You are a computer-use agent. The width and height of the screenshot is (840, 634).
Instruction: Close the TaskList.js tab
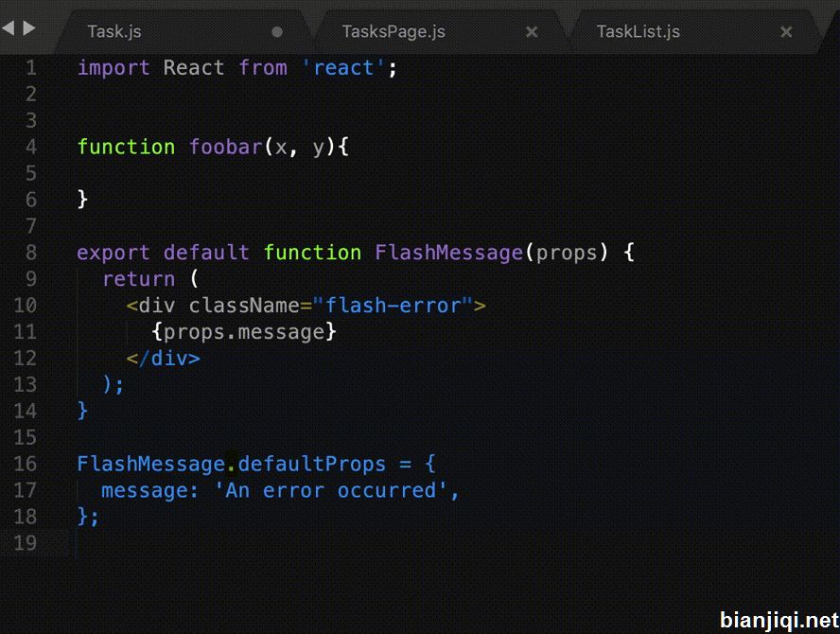coord(786,32)
